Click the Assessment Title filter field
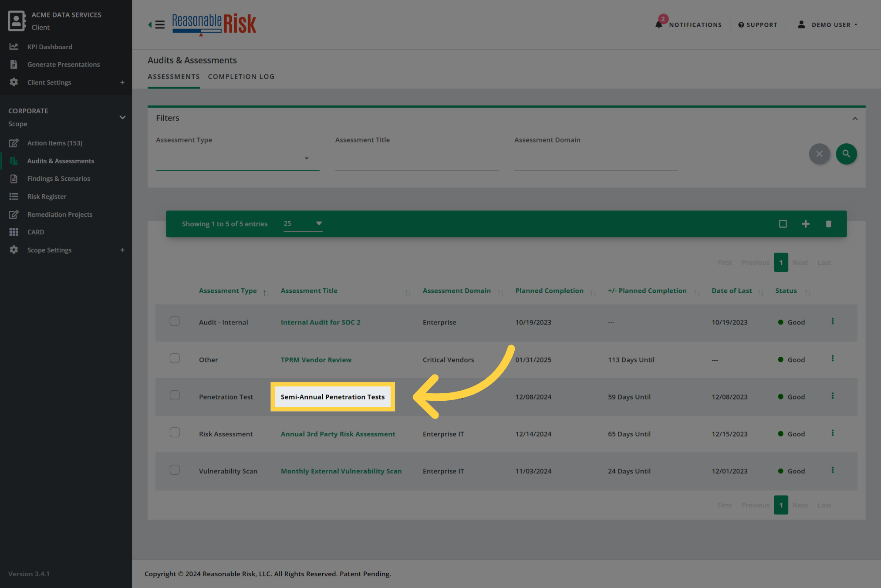This screenshot has height=588, width=881. pyautogui.click(x=417, y=159)
